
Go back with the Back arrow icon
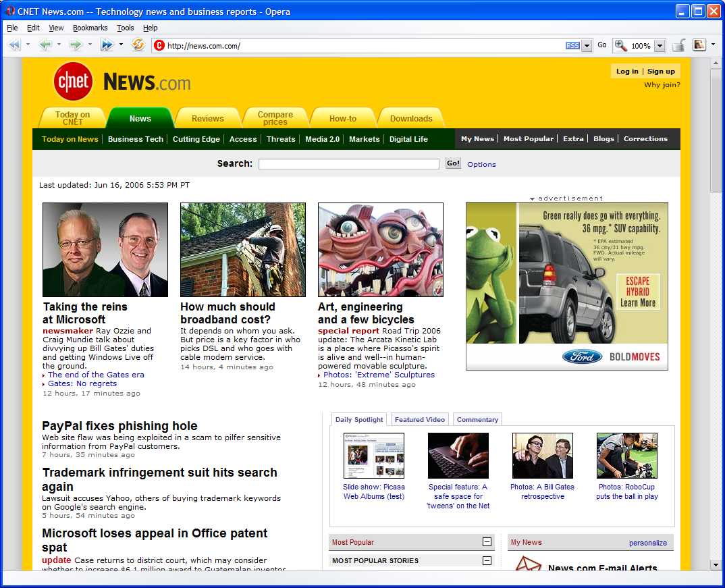pos(45,45)
